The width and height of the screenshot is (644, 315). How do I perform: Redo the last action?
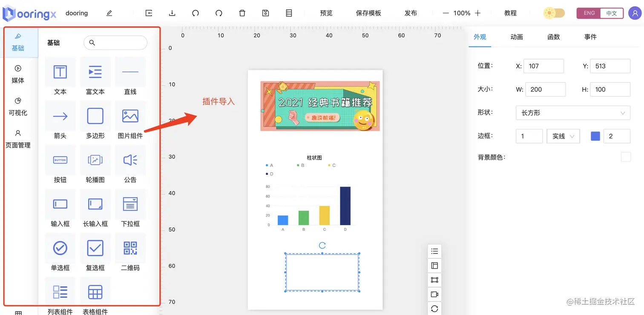219,13
